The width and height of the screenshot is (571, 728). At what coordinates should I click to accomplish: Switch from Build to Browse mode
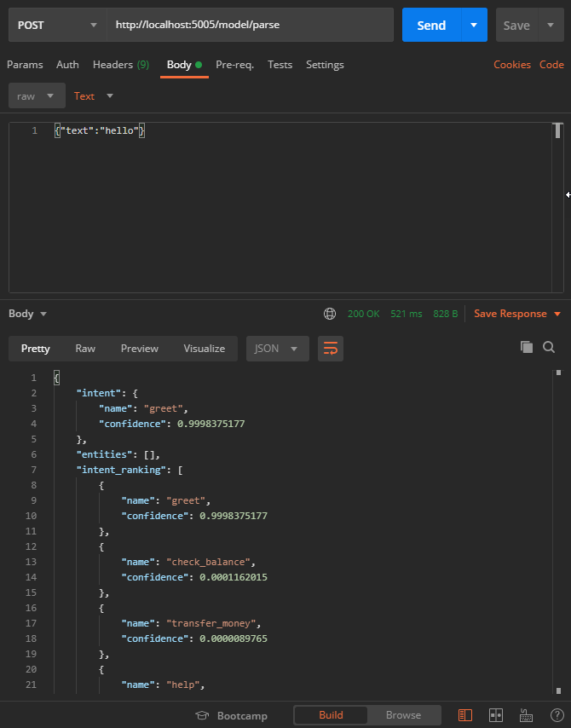point(403,715)
